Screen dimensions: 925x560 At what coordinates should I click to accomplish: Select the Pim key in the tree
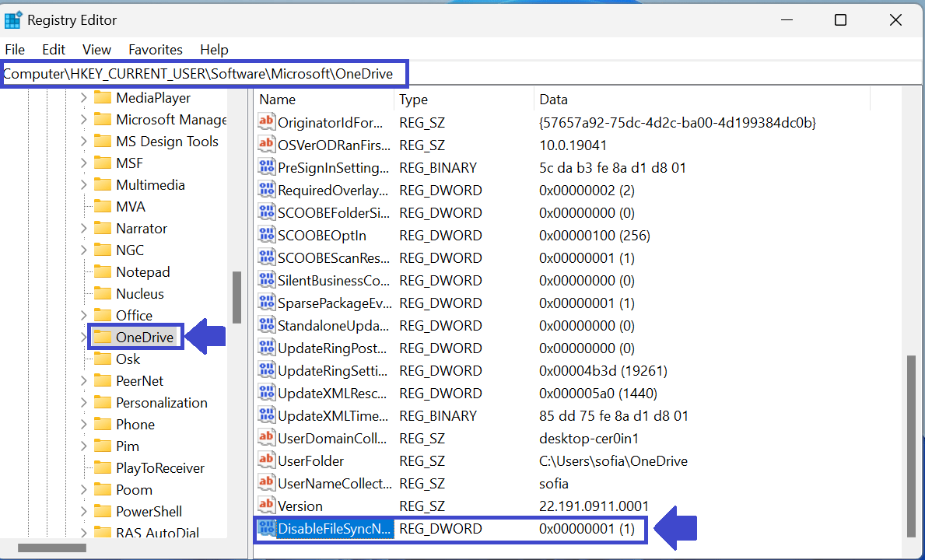click(x=128, y=446)
